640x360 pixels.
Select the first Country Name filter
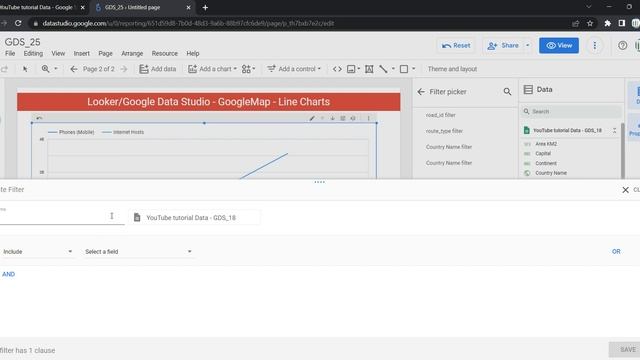click(x=449, y=147)
